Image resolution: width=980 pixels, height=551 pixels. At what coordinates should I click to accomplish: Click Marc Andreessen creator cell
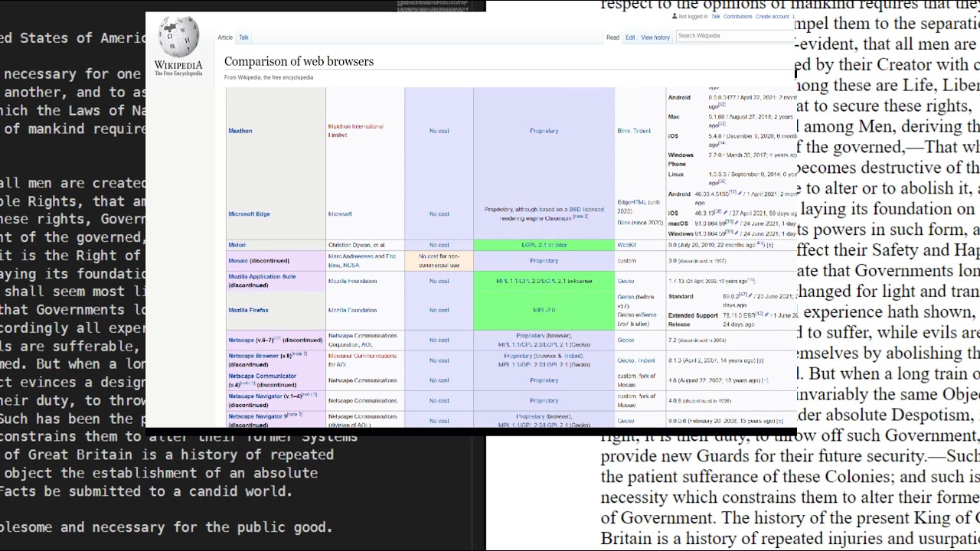click(x=365, y=261)
